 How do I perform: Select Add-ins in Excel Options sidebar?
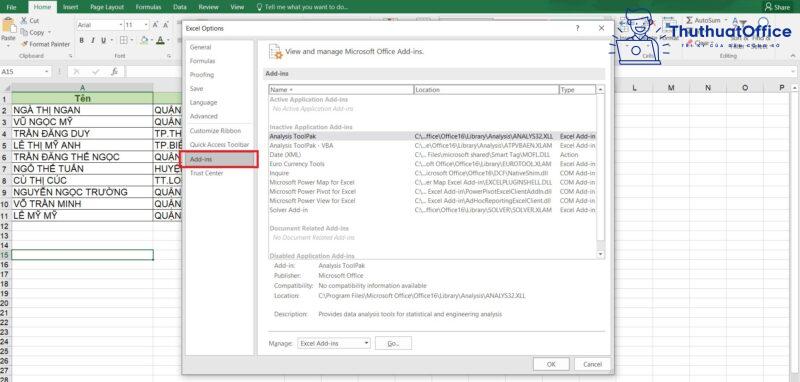point(219,159)
